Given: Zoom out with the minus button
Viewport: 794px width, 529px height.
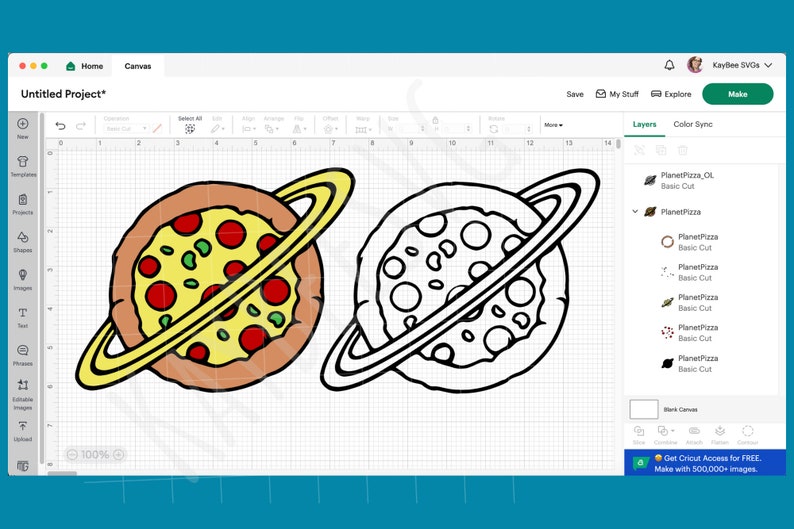Looking at the screenshot, I should click(x=72, y=455).
